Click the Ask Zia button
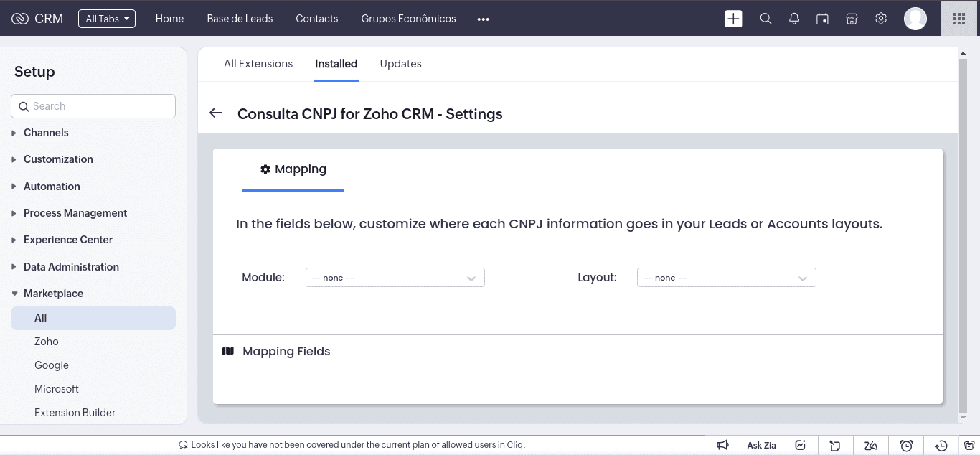980x455 pixels. [x=761, y=445]
